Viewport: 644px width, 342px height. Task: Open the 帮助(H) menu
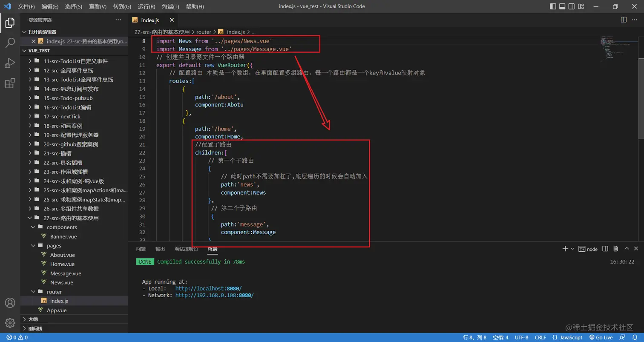195,6
